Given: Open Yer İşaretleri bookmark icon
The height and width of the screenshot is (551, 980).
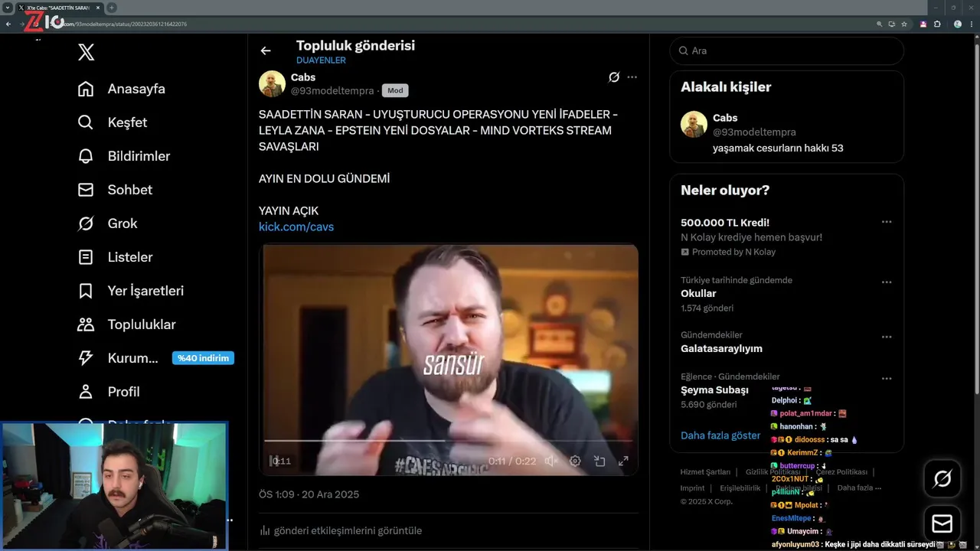Looking at the screenshot, I should pyautogui.click(x=86, y=291).
